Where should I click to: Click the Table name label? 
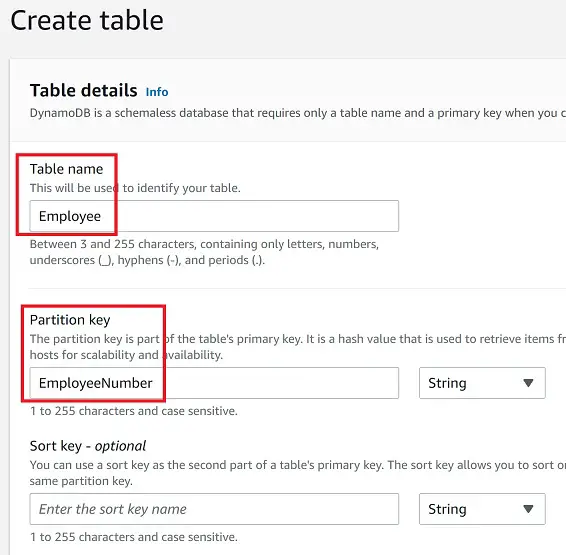coord(66,169)
